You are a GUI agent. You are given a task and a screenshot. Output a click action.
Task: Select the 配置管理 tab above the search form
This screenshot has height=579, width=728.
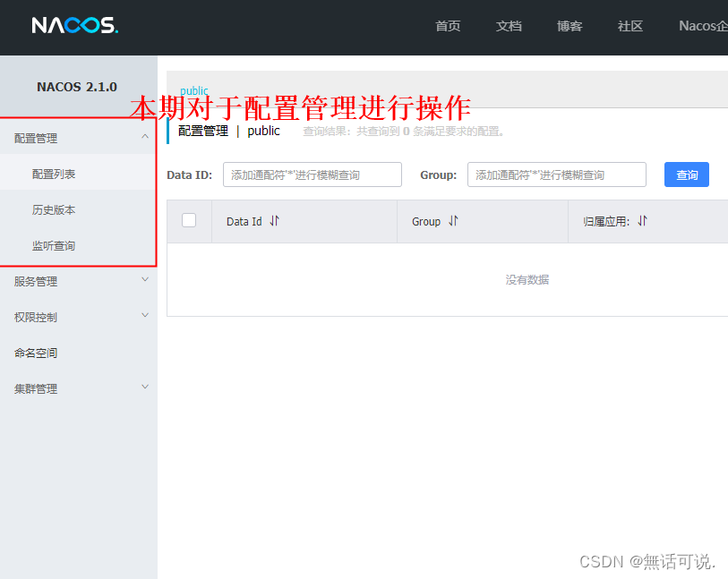click(202, 131)
